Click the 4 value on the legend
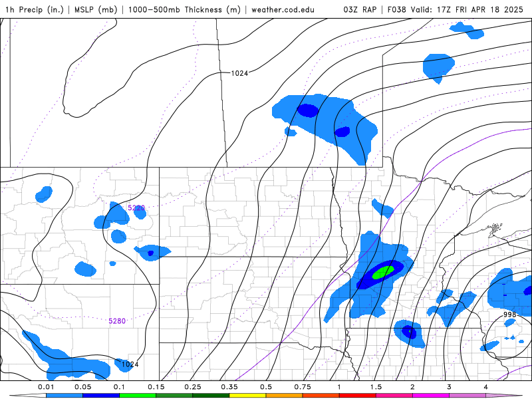Image resolution: width=532 pixels, height=399 pixels. pos(486,387)
